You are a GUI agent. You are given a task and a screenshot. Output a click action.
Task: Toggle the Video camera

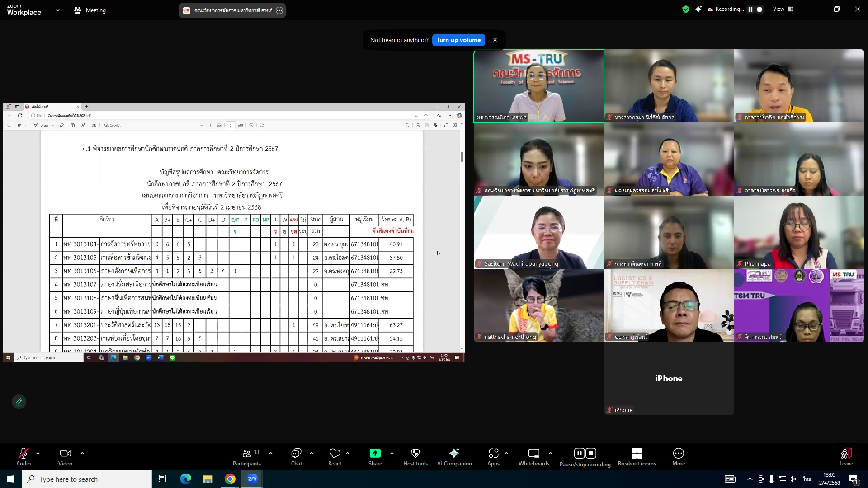coord(65,453)
